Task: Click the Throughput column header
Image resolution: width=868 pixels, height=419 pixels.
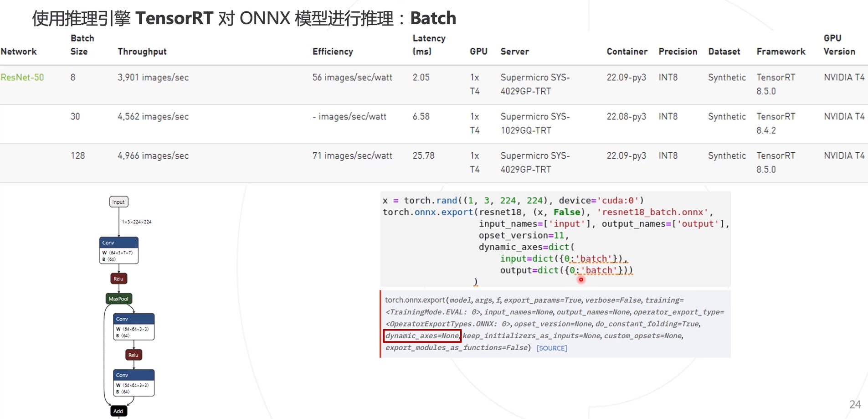Action: point(142,52)
